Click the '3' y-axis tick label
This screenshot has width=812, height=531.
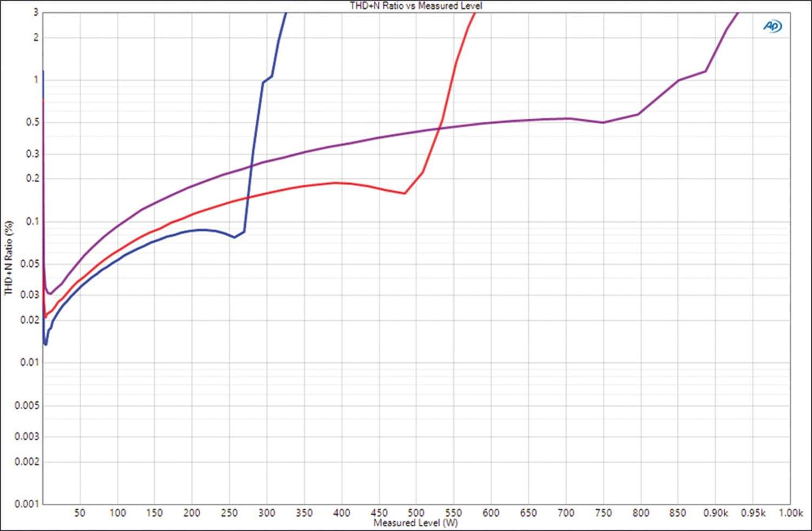[36, 12]
